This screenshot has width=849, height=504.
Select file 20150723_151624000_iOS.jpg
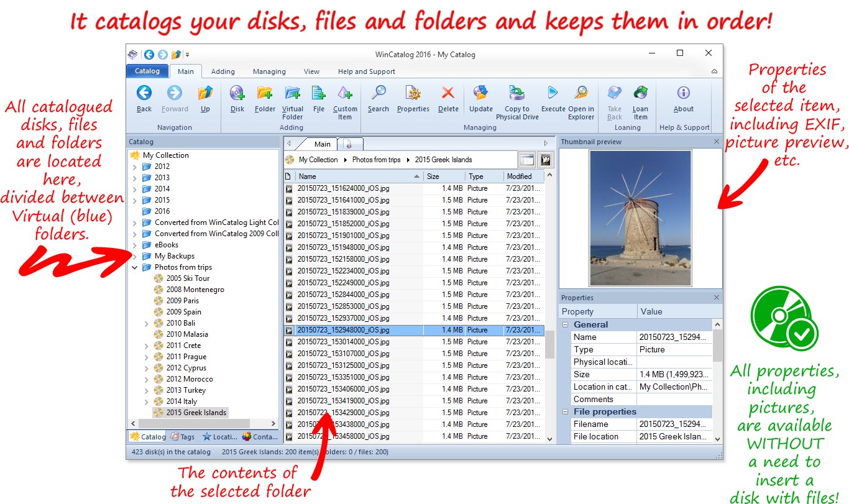(x=343, y=188)
